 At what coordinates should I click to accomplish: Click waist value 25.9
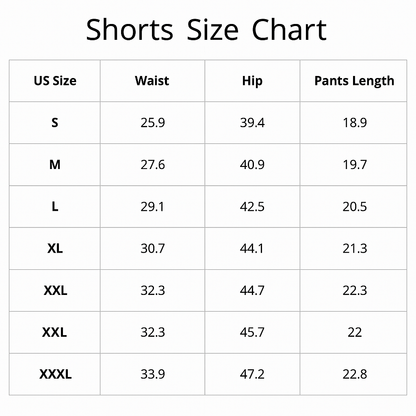[x=153, y=123]
